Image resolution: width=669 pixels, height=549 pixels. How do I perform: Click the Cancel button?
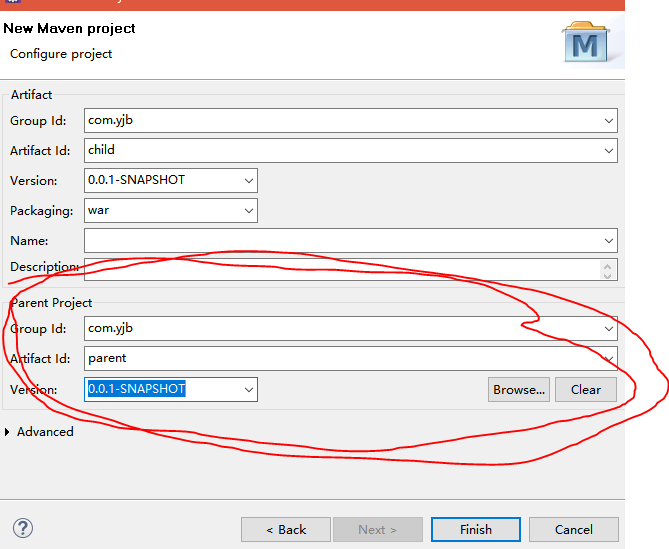click(574, 529)
